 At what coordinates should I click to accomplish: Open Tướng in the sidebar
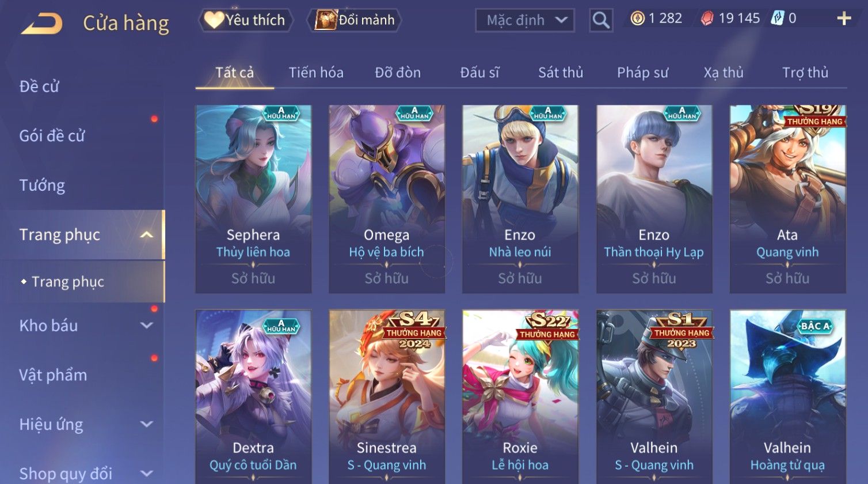point(42,186)
